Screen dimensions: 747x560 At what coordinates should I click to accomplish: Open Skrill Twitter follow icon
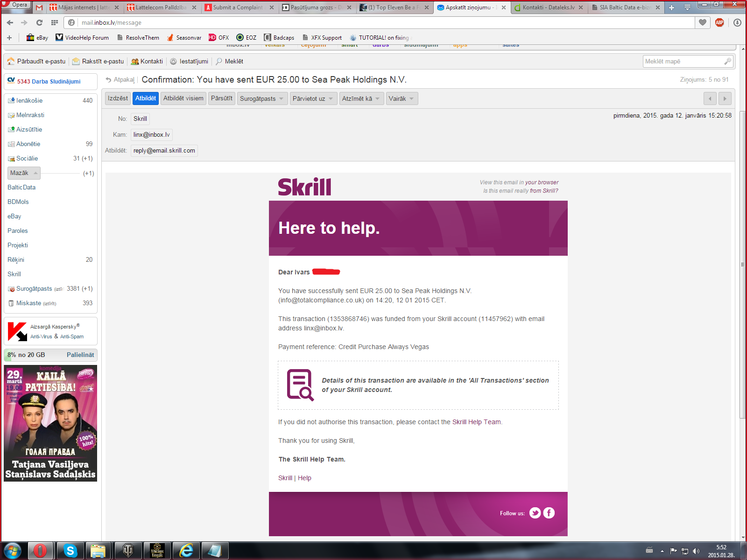[x=535, y=513]
